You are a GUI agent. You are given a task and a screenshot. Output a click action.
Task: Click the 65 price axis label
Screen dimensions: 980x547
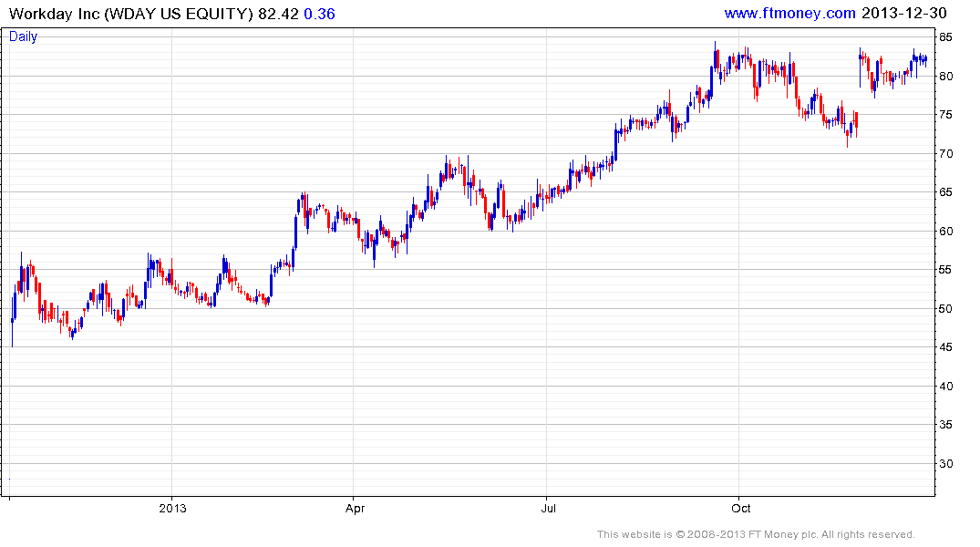pos(945,192)
